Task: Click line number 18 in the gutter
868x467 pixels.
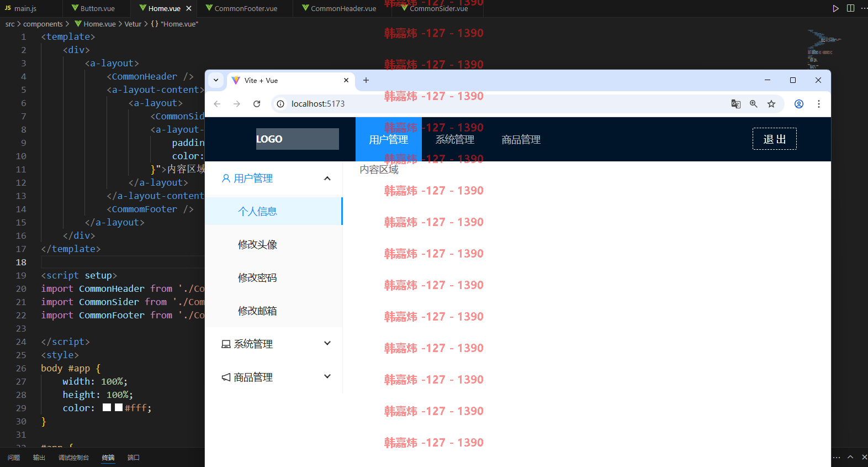Action: pyautogui.click(x=21, y=262)
